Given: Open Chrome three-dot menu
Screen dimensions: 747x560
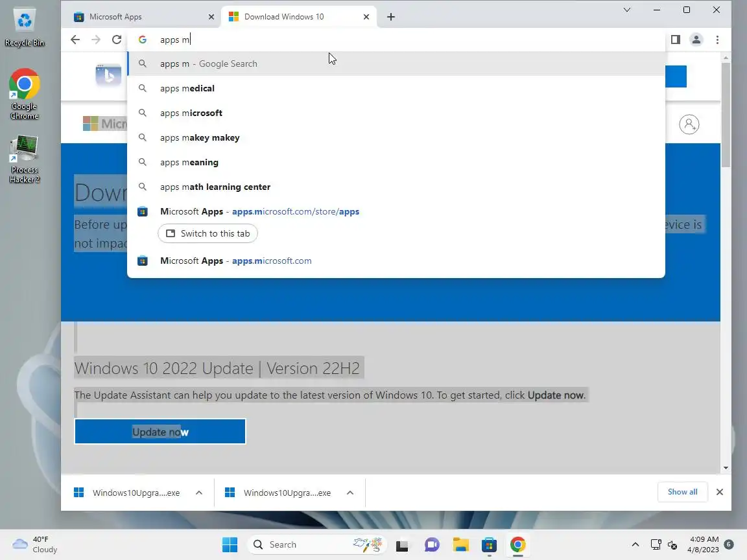Looking at the screenshot, I should [x=717, y=40].
